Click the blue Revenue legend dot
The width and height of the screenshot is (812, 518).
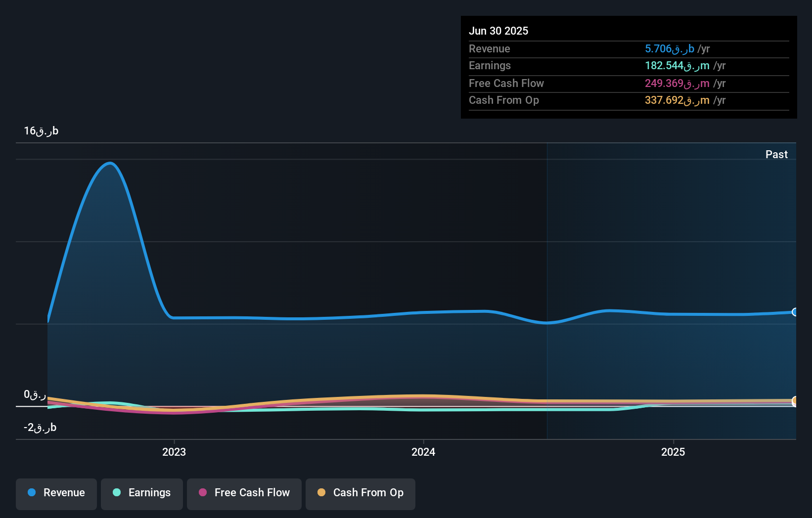(x=32, y=492)
